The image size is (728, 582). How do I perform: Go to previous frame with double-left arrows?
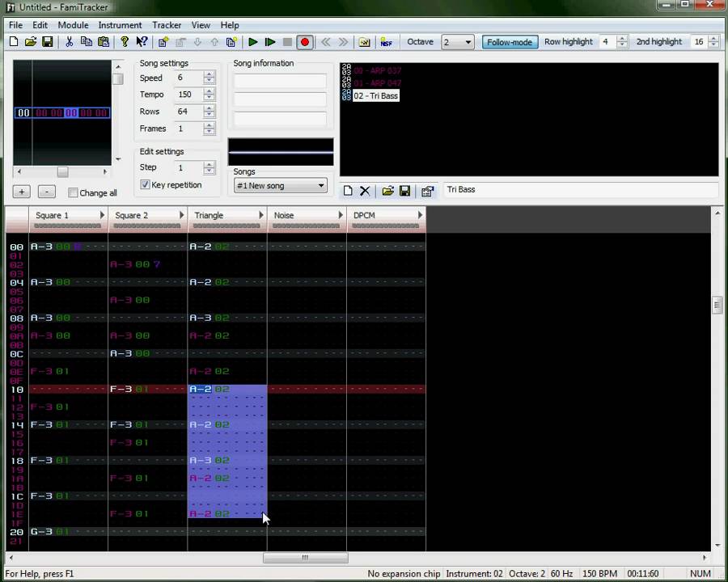tap(326, 42)
